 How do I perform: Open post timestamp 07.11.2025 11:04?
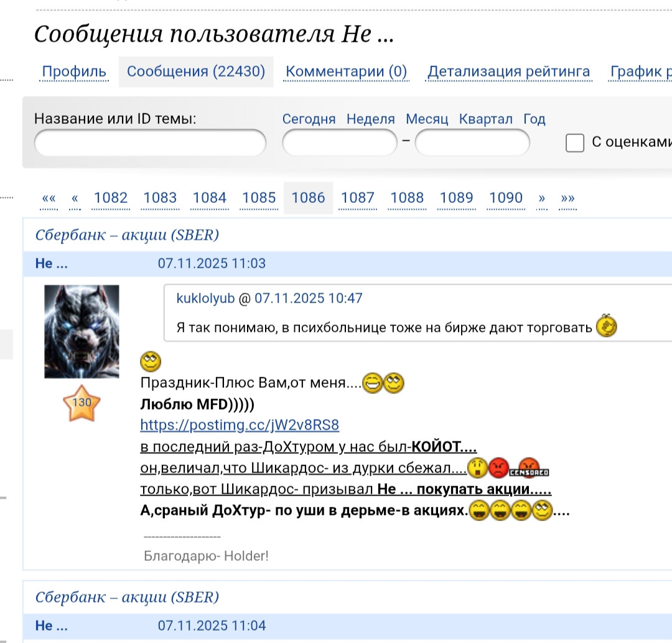click(212, 626)
